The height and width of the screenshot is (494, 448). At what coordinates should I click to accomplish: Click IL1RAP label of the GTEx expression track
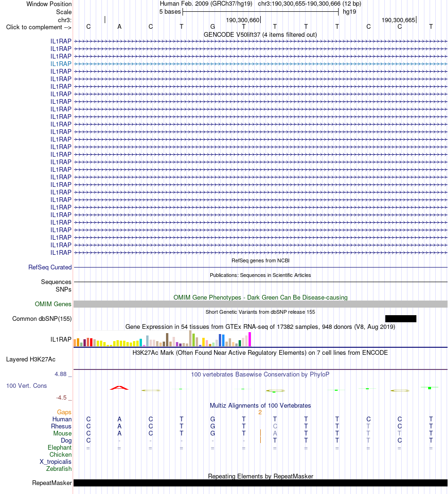tap(61, 339)
